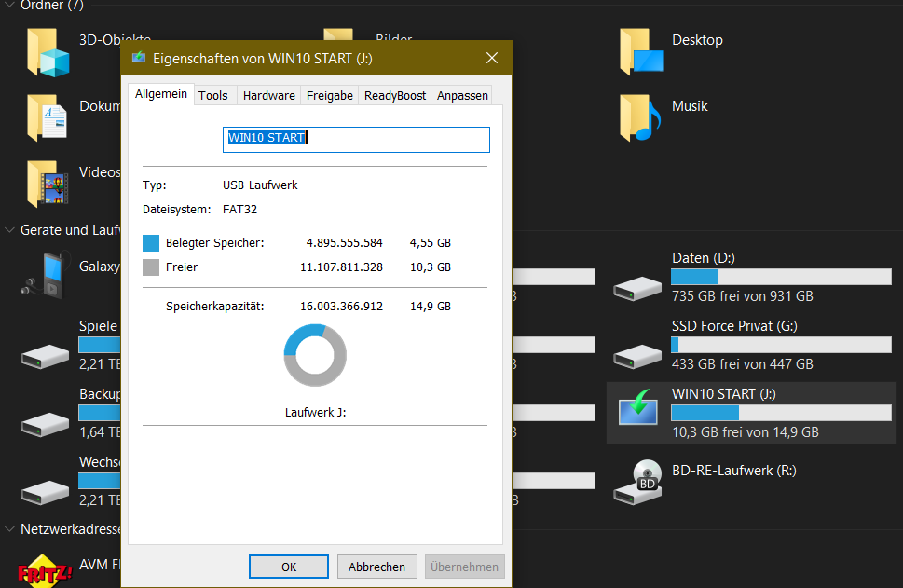Click the drive label input field
This screenshot has width=903, height=588.
[356, 140]
